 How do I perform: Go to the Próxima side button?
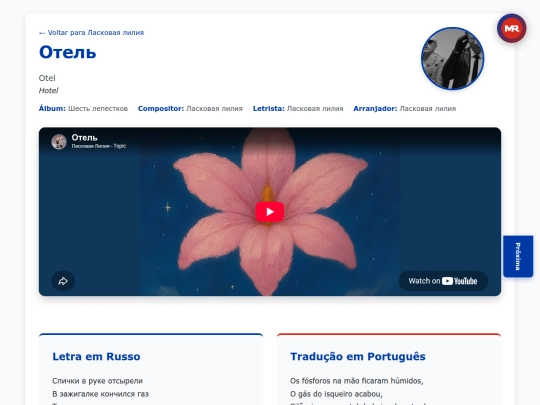point(518,256)
